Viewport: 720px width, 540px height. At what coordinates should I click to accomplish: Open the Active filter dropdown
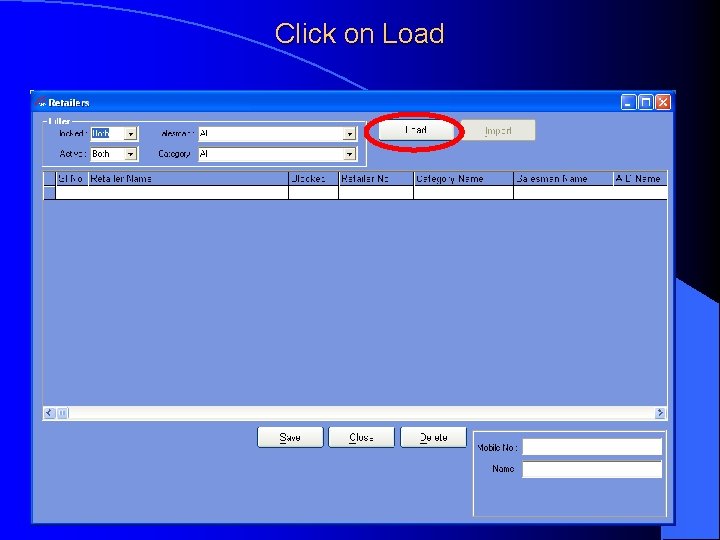[130, 154]
